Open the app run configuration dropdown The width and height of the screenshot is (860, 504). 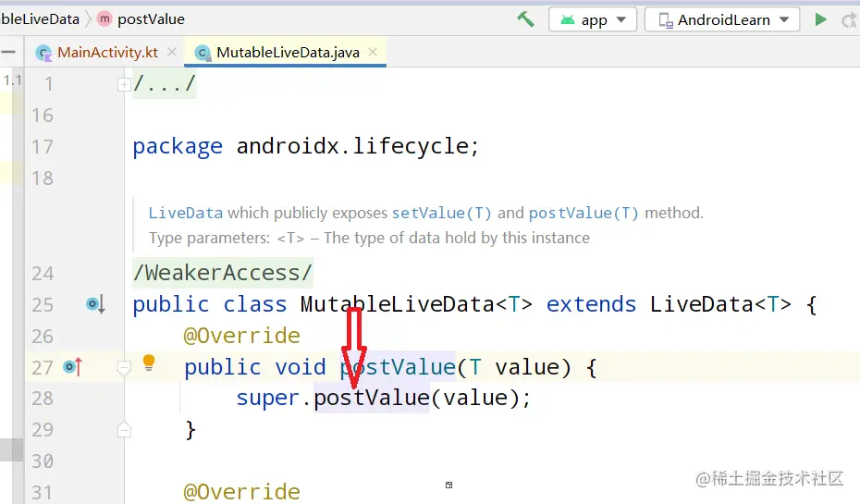point(593,19)
